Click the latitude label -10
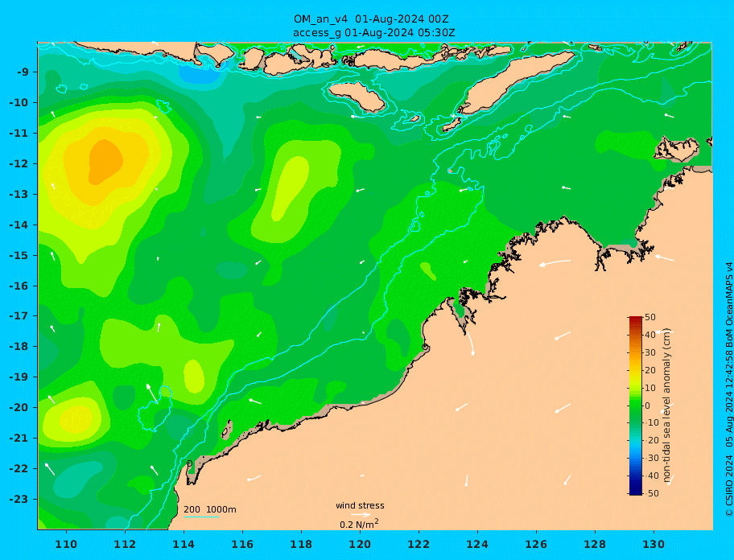Image resolution: width=734 pixels, height=560 pixels. pos(19,102)
